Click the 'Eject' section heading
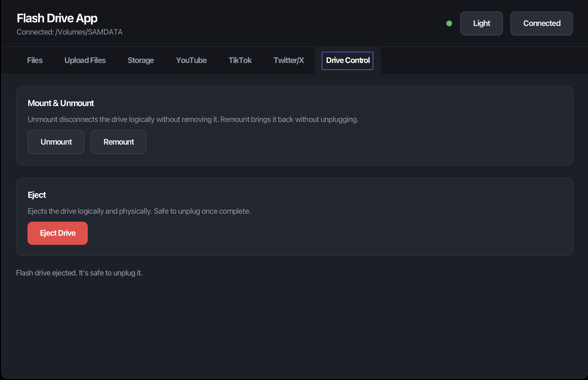Image resolution: width=588 pixels, height=380 pixels. [37, 195]
